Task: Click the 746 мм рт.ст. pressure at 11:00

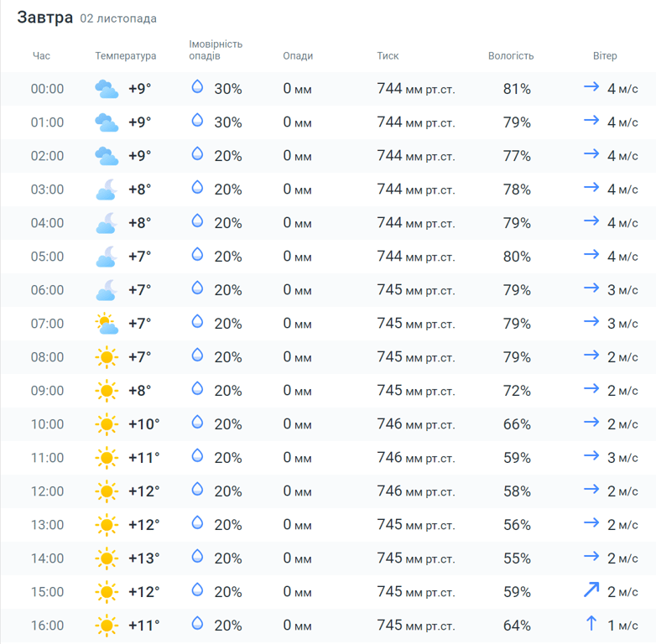Action: coord(415,458)
